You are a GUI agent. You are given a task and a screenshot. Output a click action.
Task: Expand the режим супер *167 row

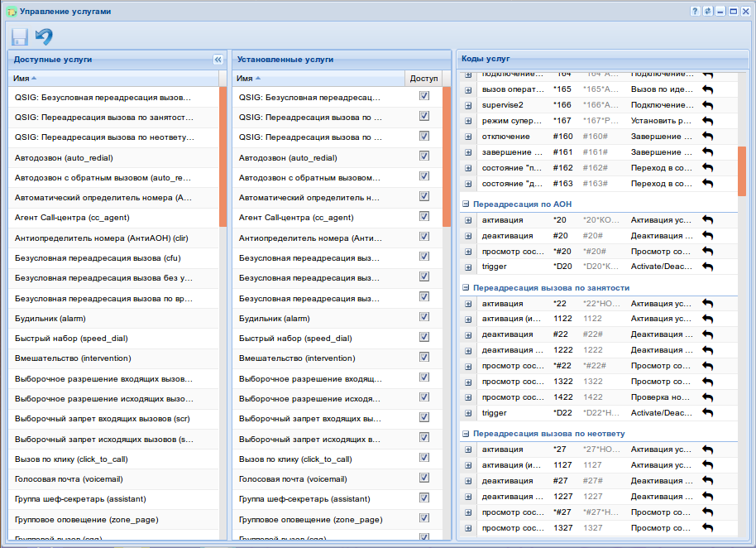click(468, 121)
